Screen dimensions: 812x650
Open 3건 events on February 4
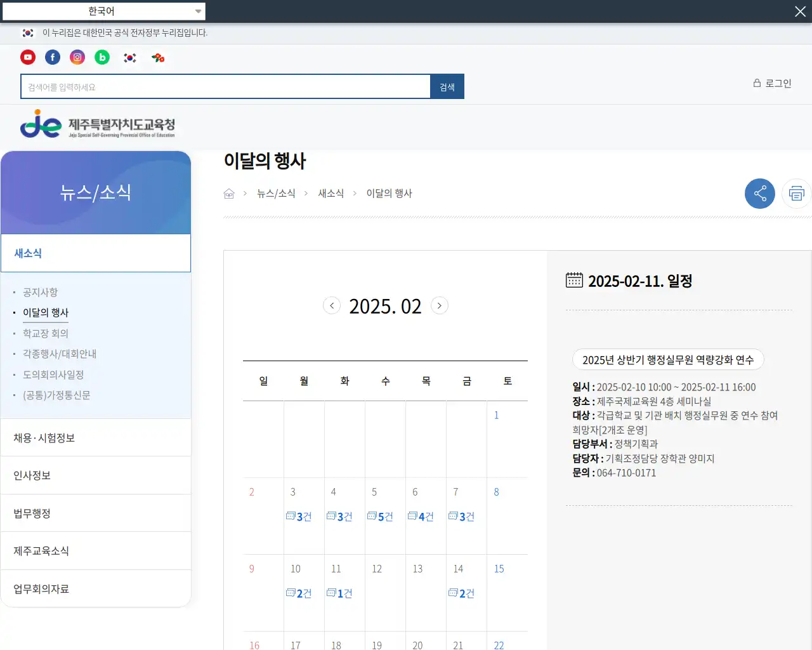[x=339, y=517]
